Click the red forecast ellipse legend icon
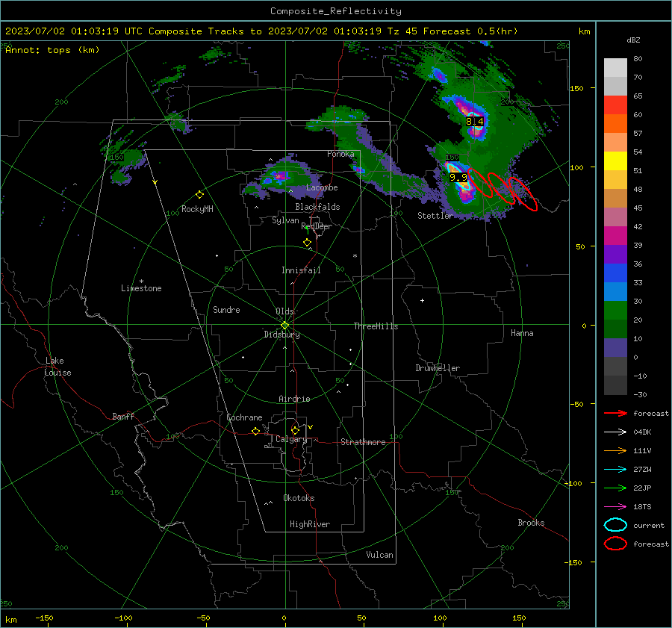This screenshot has width=672, height=628. pos(615,544)
